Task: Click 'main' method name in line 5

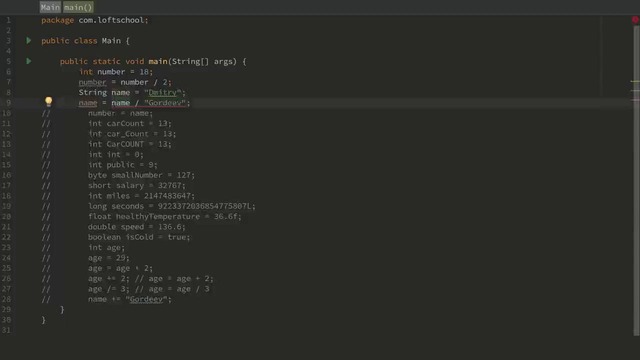Action: (x=158, y=62)
